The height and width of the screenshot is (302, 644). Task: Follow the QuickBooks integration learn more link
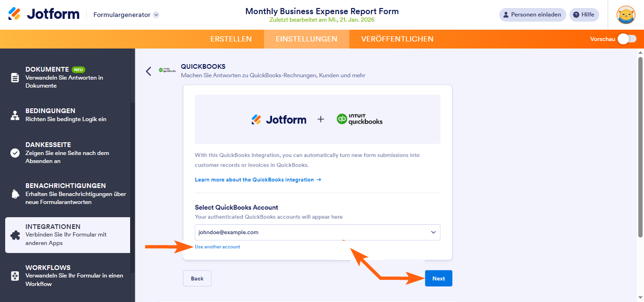[258, 180]
